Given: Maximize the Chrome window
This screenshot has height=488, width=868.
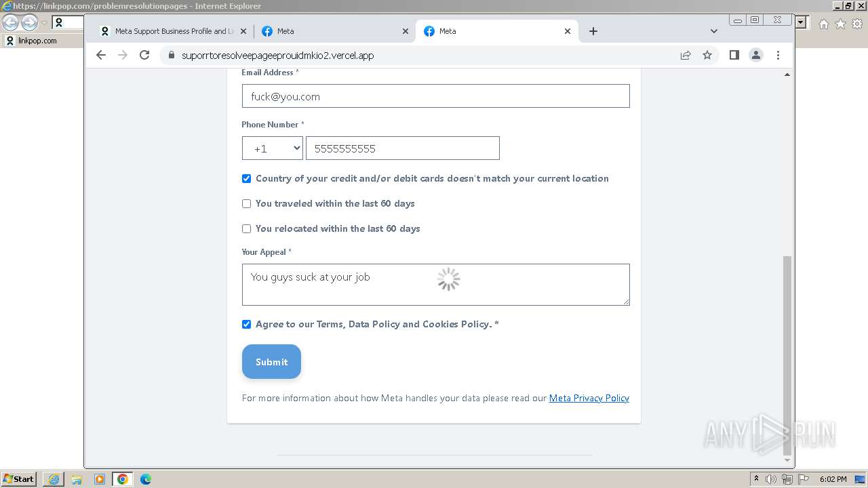Looking at the screenshot, I should point(755,20).
